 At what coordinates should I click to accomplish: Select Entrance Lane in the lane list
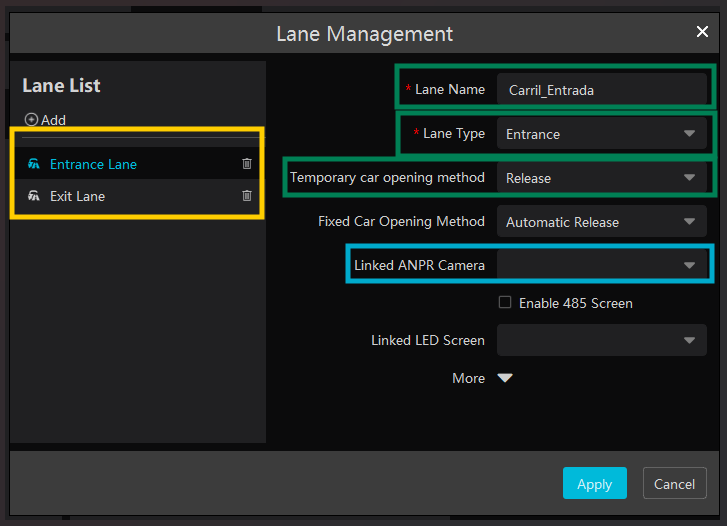click(x=93, y=164)
